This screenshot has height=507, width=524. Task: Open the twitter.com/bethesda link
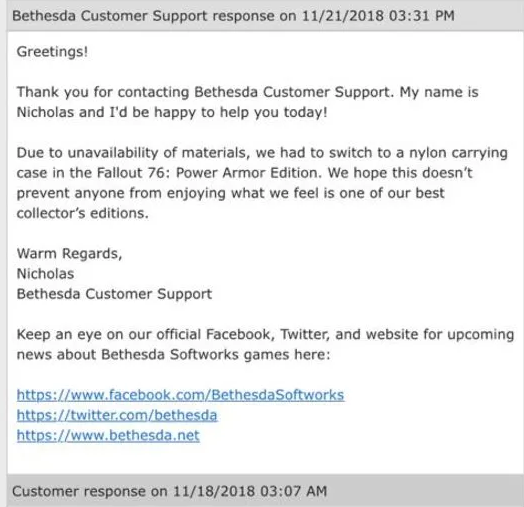117,415
